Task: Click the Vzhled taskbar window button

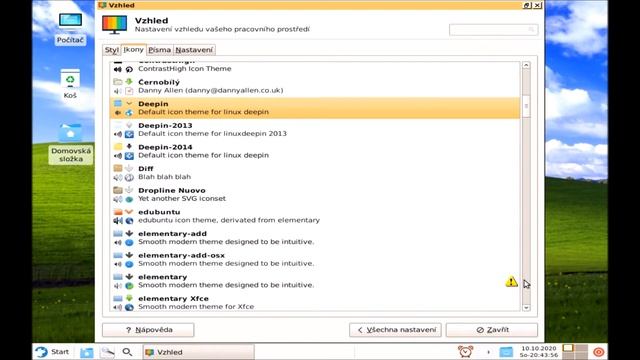Action: [x=198, y=352]
